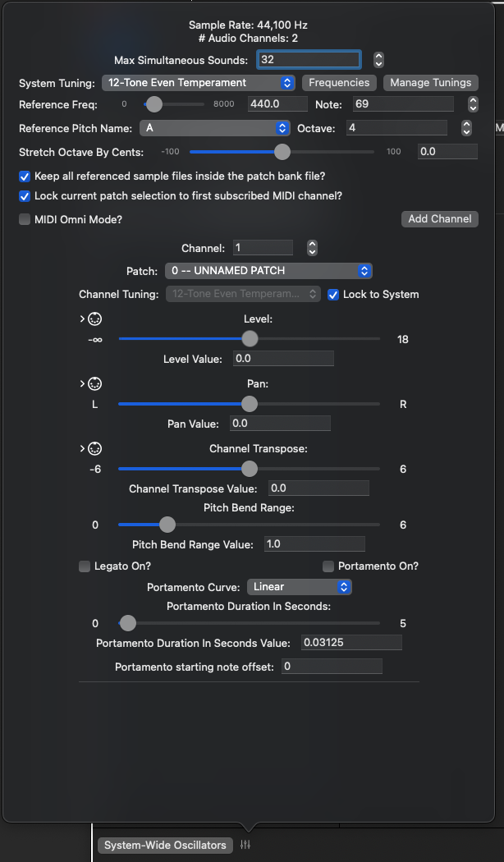Click the Portamento starting note offset field
The height and width of the screenshot is (862, 504).
[332, 667]
